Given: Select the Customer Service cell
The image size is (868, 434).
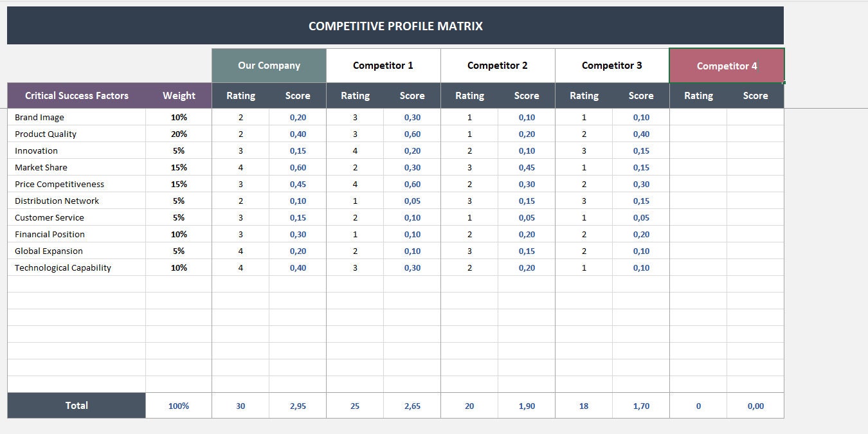Looking at the screenshot, I should 49,217.
